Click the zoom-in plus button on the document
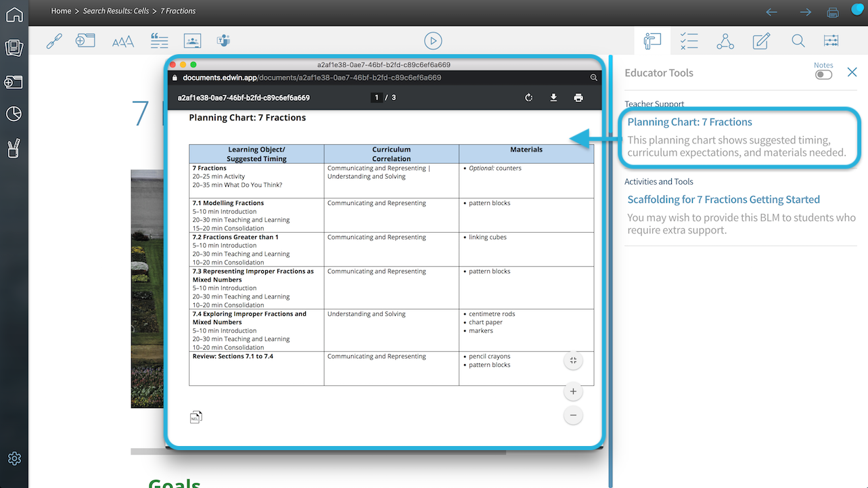 pos(573,391)
